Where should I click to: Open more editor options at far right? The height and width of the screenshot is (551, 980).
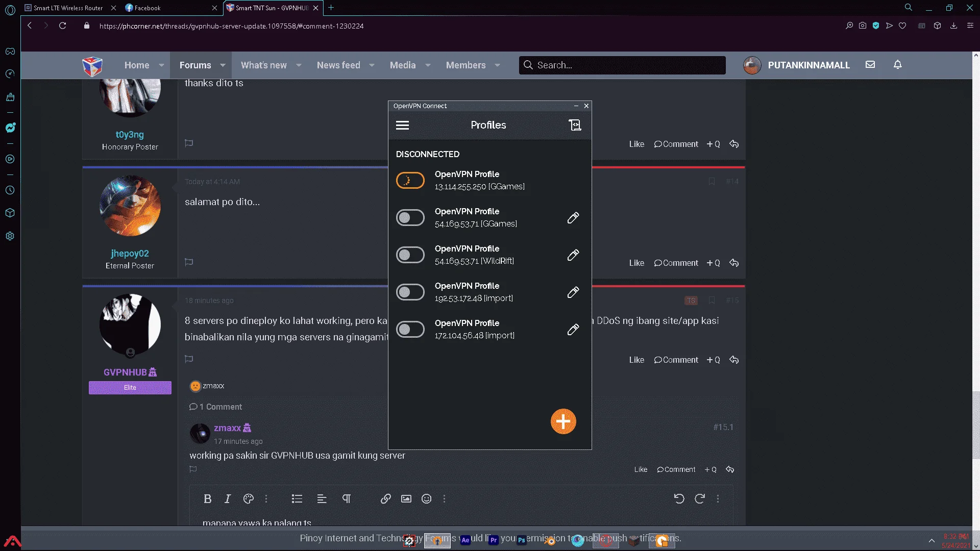[718, 499]
